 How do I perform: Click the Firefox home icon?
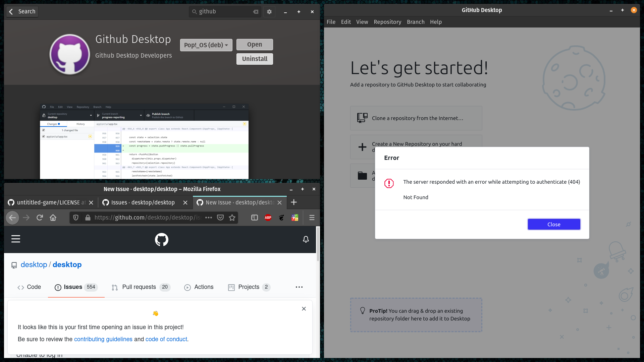click(x=53, y=218)
